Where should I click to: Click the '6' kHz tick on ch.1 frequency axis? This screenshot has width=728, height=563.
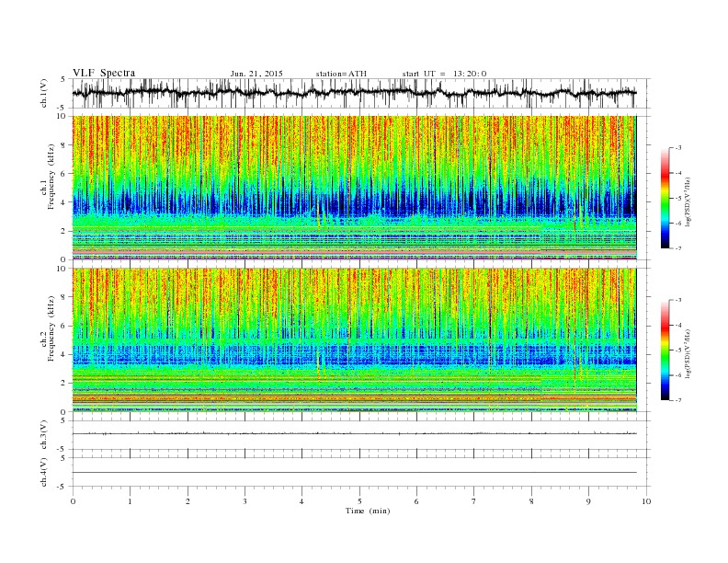[64, 174]
